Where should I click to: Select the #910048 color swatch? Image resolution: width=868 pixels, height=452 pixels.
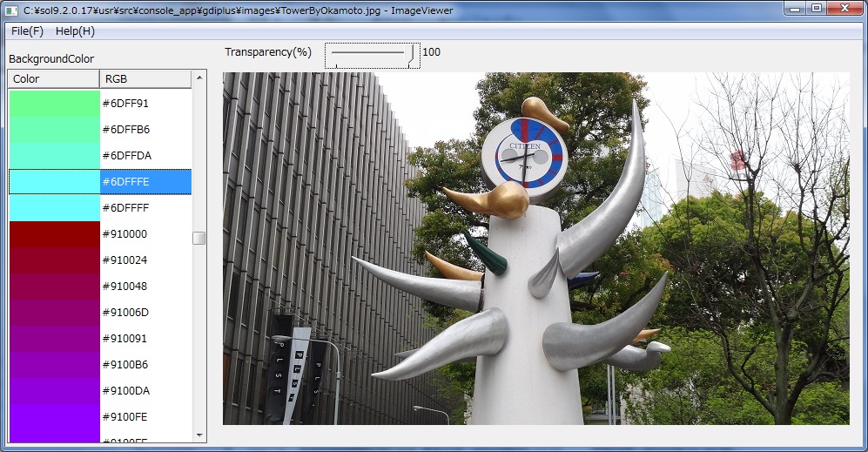[x=54, y=286]
